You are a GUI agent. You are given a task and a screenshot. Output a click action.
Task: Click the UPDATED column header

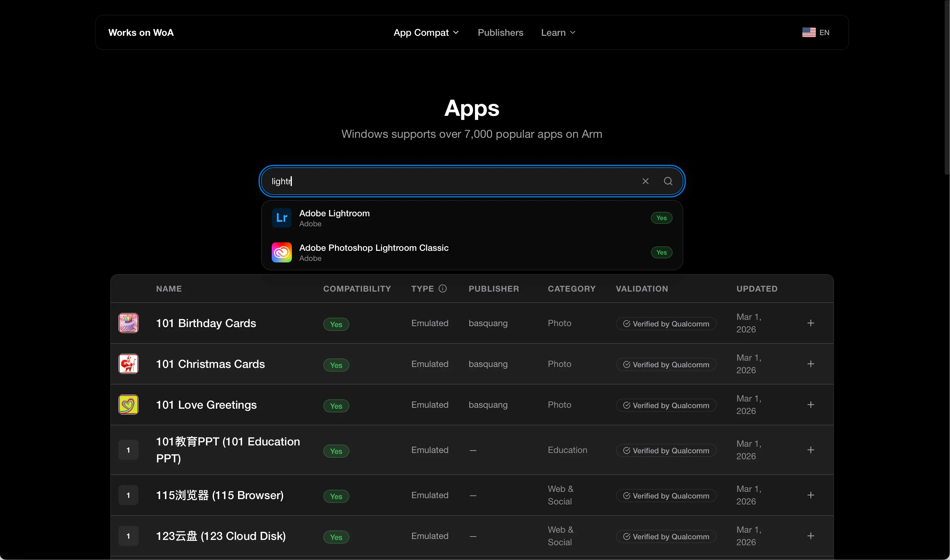[x=757, y=289]
